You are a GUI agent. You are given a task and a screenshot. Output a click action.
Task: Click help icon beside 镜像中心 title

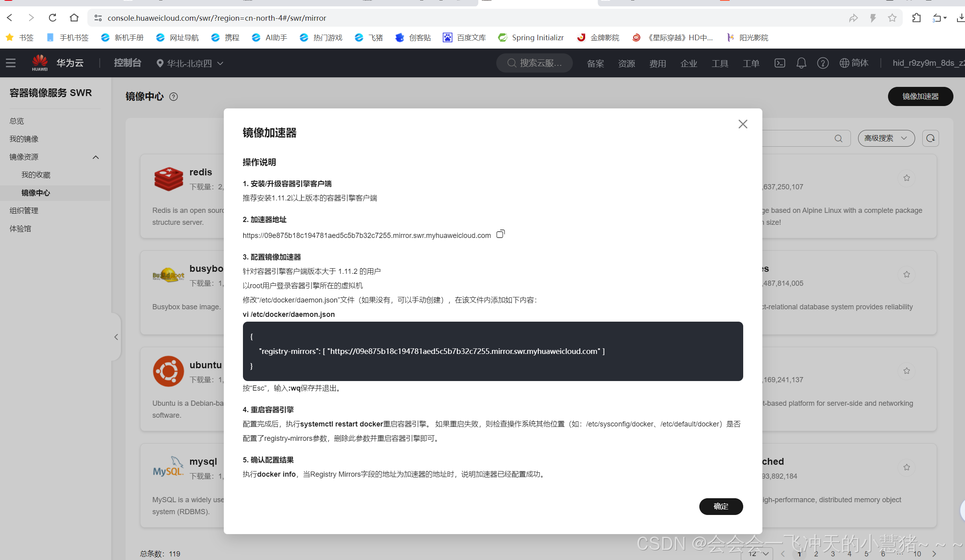(174, 96)
